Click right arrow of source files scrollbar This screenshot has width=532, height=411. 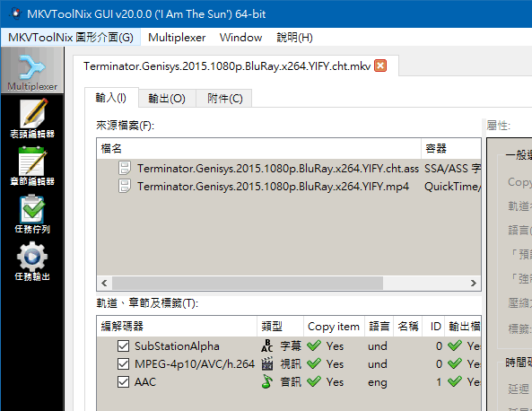click(474, 283)
